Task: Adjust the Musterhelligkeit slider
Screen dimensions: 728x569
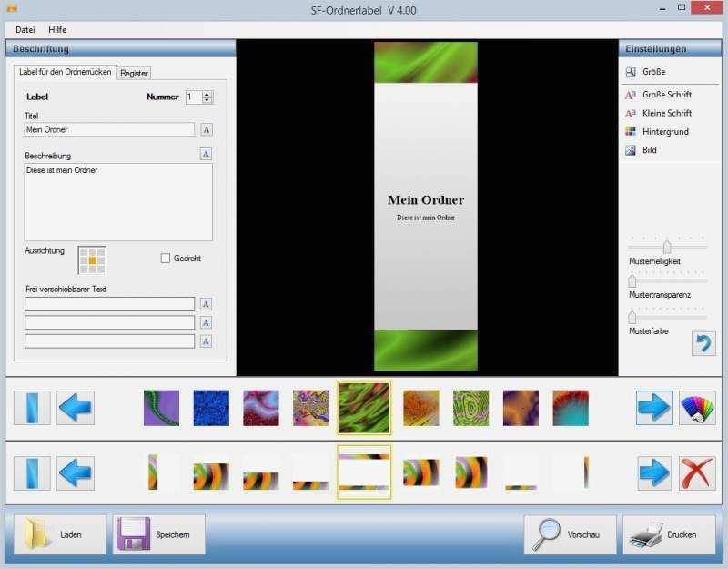Action: (x=667, y=246)
